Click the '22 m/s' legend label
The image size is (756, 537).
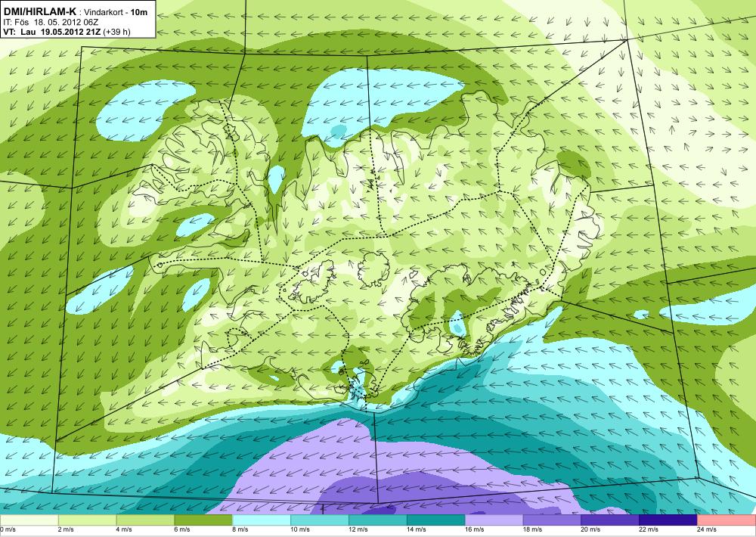coord(649,529)
